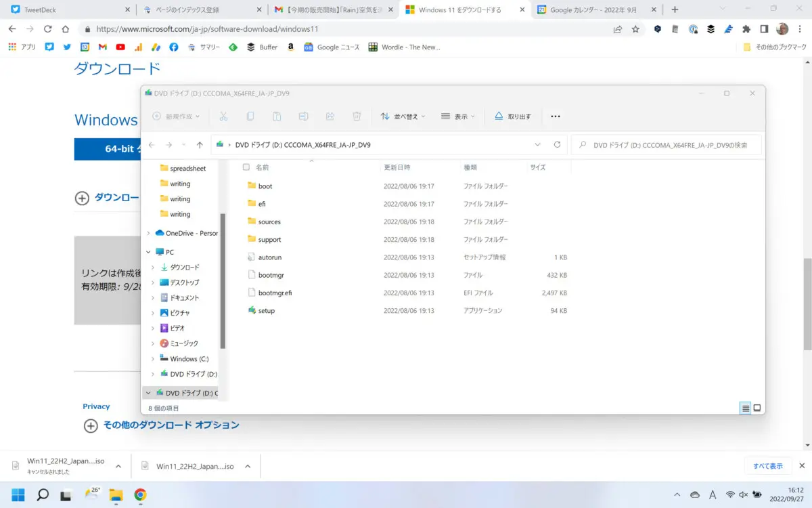Open the weather widget on taskbar
Image resolution: width=812 pixels, height=508 pixels.
point(91,494)
